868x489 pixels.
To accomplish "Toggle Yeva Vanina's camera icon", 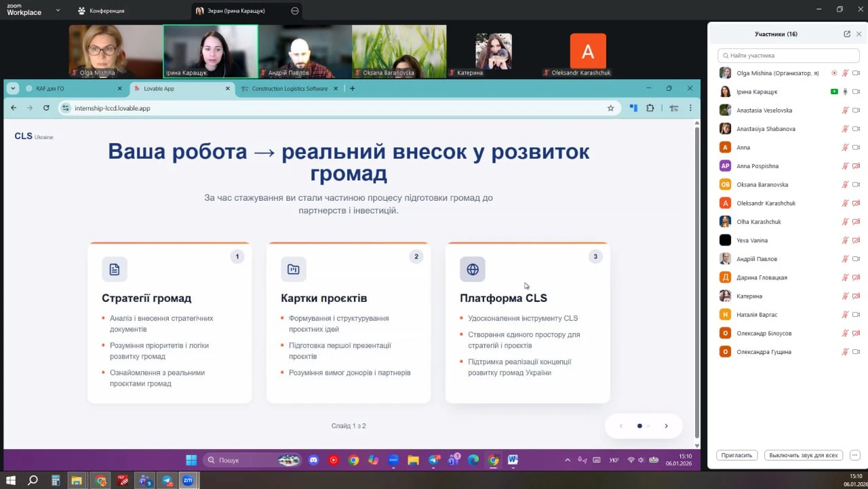I will pos(856,240).
